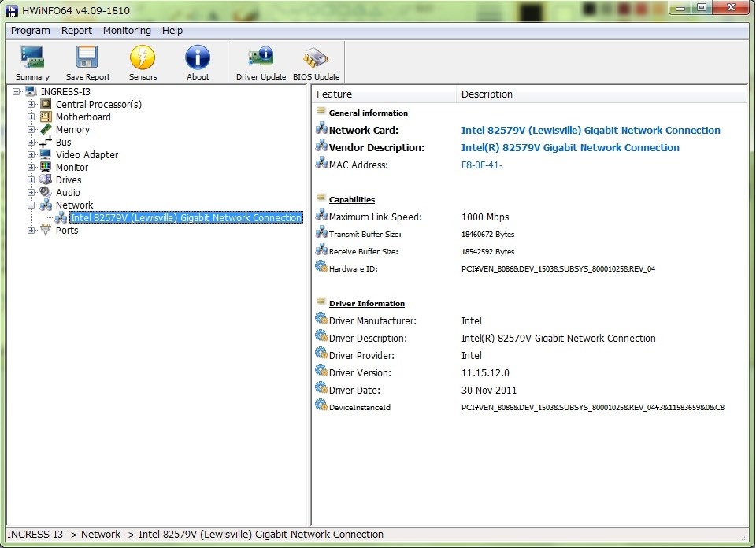Viewport: 756px width, 548px height.
Task: Click the Central Processor(s) chip icon
Action: coord(46,104)
